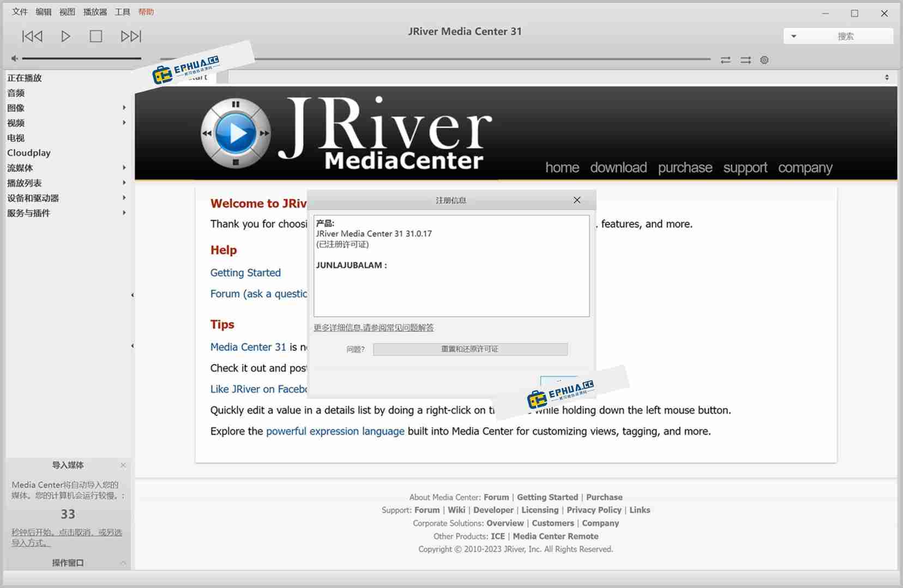Open footer Privacy Policy link
The height and width of the screenshot is (588, 903).
pyautogui.click(x=594, y=510)
